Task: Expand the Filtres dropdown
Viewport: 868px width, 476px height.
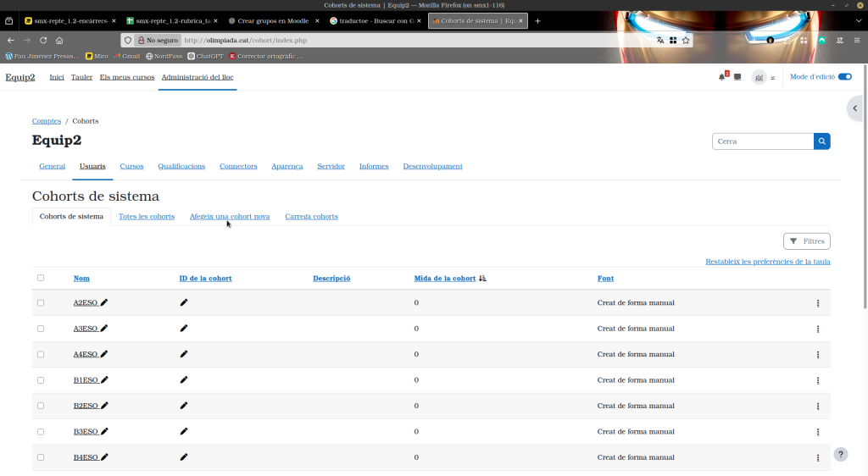Action: [806, 241]
